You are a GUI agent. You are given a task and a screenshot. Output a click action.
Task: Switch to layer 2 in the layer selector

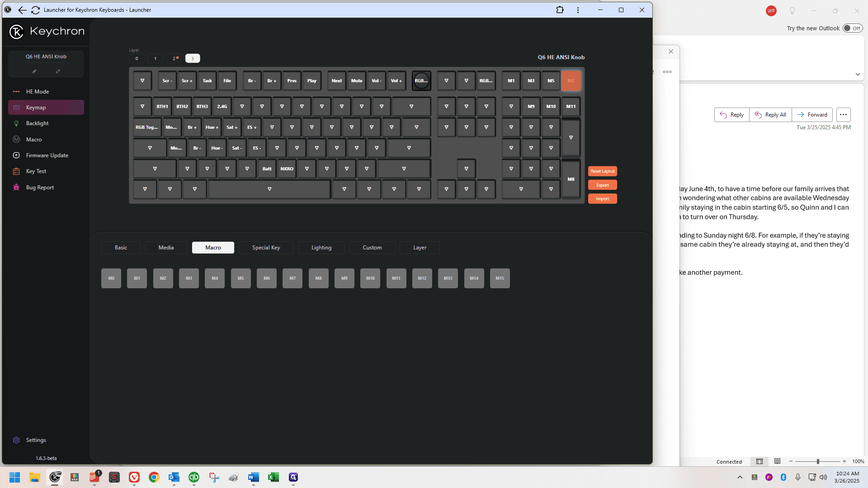click(x=174, y=58)
